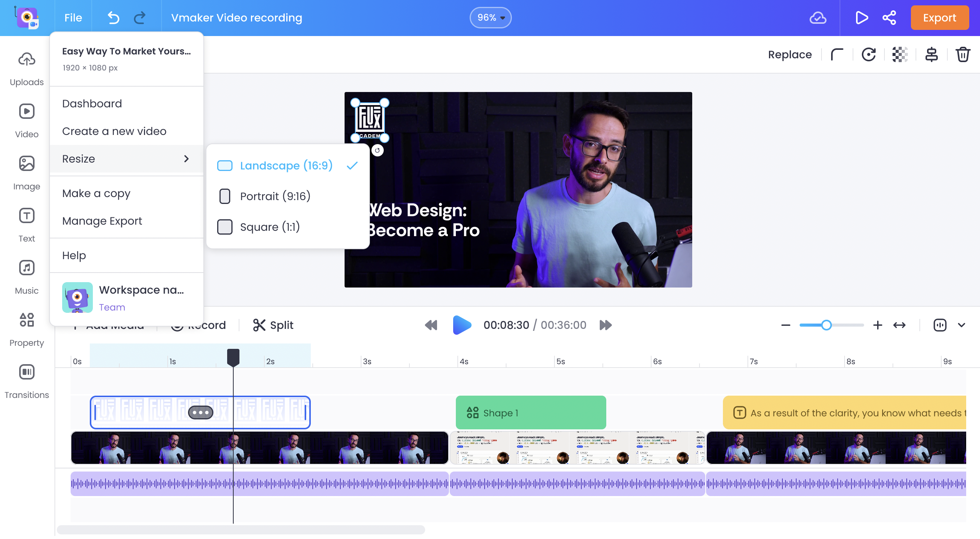The height and width of the screenshot is (539, 980).
Task: Select Make a copy option
Action: click(96, 192)
